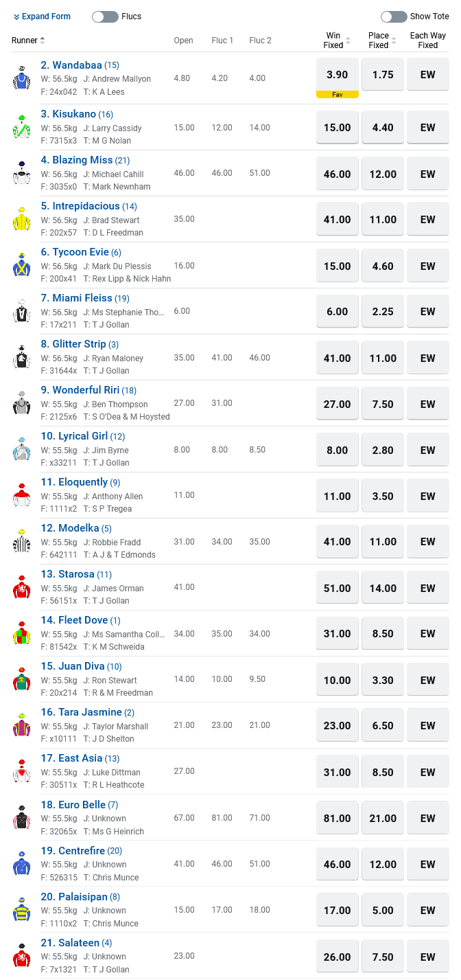
Task: Click Palaisipan's blue and yellow hooped silks
Action: [x=22, y=909]
